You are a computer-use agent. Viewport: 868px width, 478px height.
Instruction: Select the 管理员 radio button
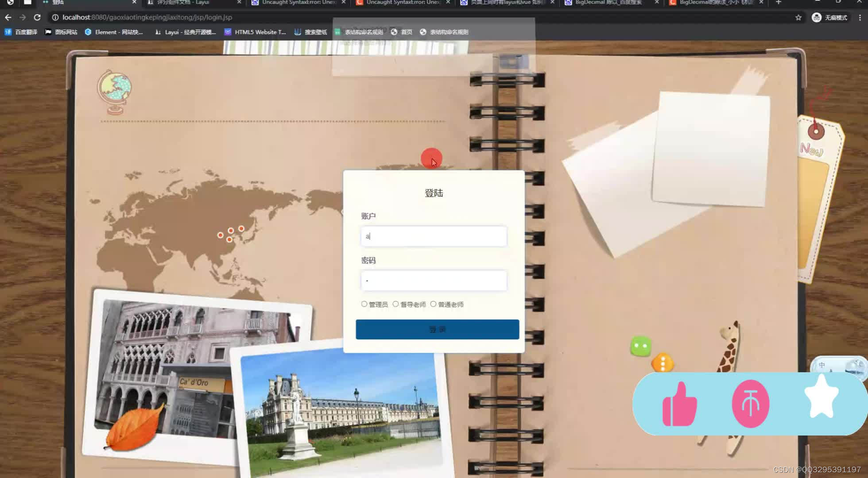(364, 304)
